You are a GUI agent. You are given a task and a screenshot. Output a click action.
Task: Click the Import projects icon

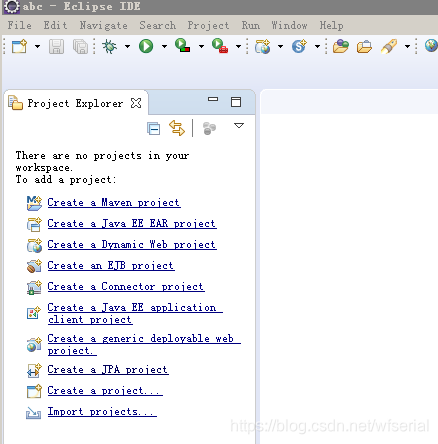tap(33, 413)
